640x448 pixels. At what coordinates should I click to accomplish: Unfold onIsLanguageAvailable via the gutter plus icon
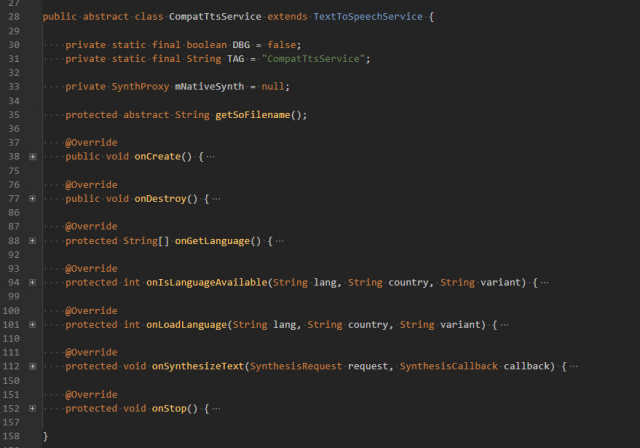tap(33, 283)
